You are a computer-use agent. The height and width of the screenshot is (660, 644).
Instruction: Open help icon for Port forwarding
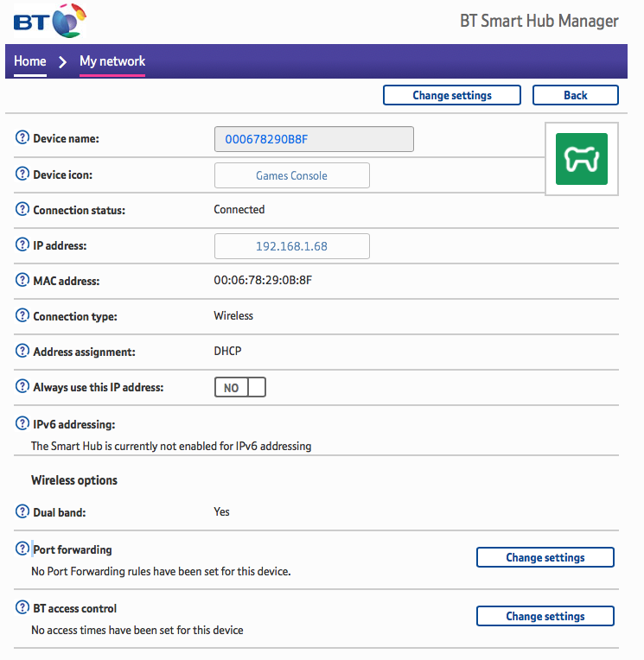(x=22, y=549)
